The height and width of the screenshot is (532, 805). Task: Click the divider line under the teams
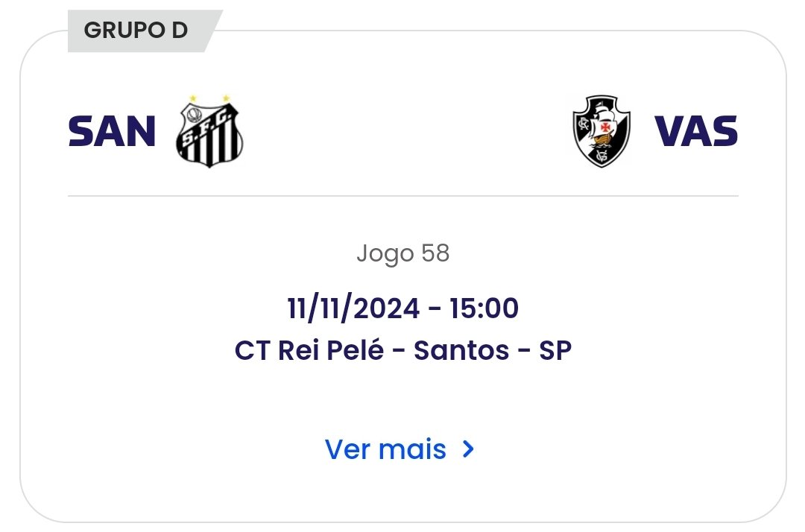tap(402, 196)
